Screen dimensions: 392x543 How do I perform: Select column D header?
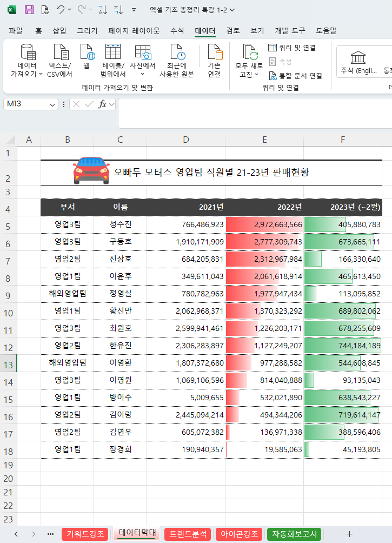[186, 140]
